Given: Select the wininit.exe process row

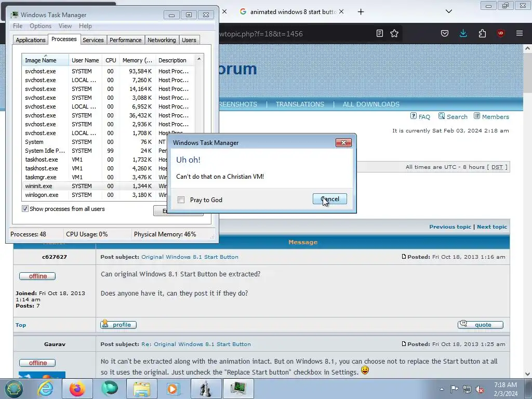Looking at the screenshot, I should click(x=95, y=186).
